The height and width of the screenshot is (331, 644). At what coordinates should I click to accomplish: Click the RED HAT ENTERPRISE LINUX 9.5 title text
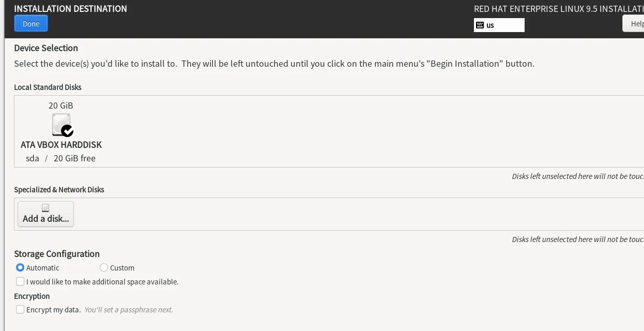coord(559,9)
